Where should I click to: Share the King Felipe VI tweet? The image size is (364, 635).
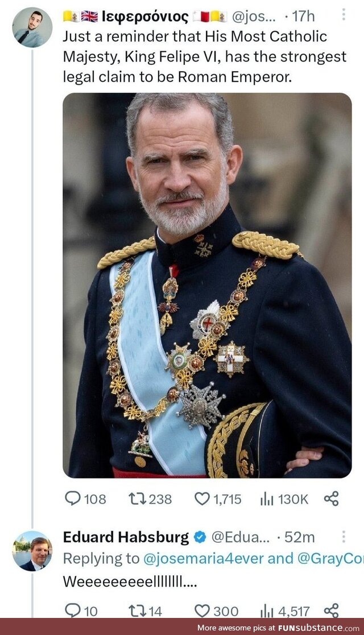coord(331,499)
